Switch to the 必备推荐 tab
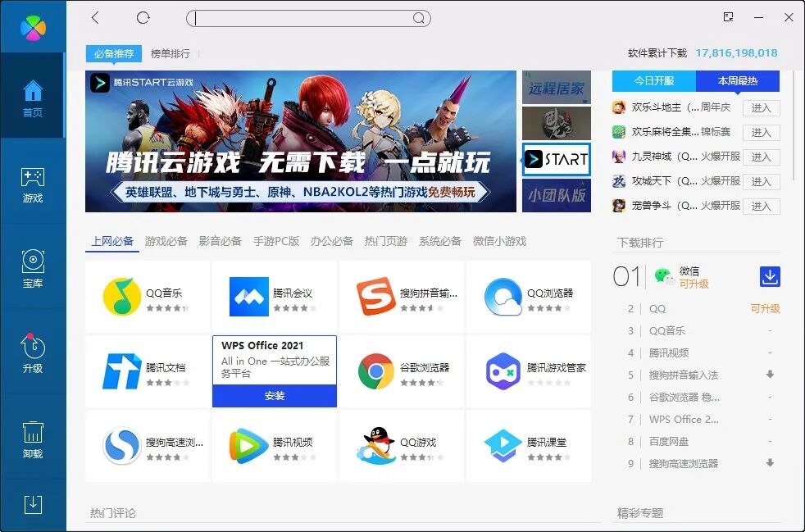This screenshot has width=805, height=532. (114, 53)
